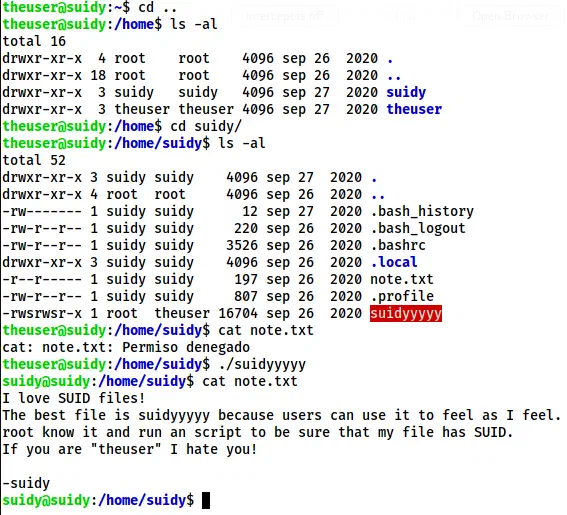
Task: Click the red-highlighted 'suidyyyyy' file
Action: 406,313
